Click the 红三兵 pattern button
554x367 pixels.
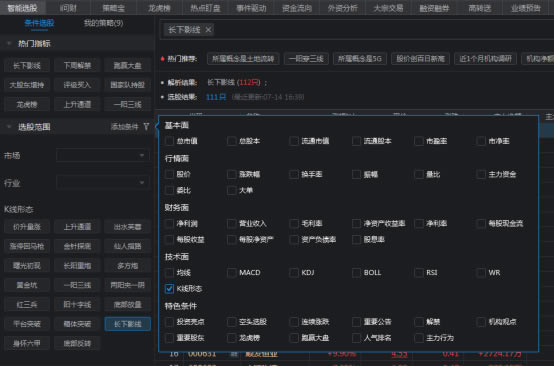point(27,304)
